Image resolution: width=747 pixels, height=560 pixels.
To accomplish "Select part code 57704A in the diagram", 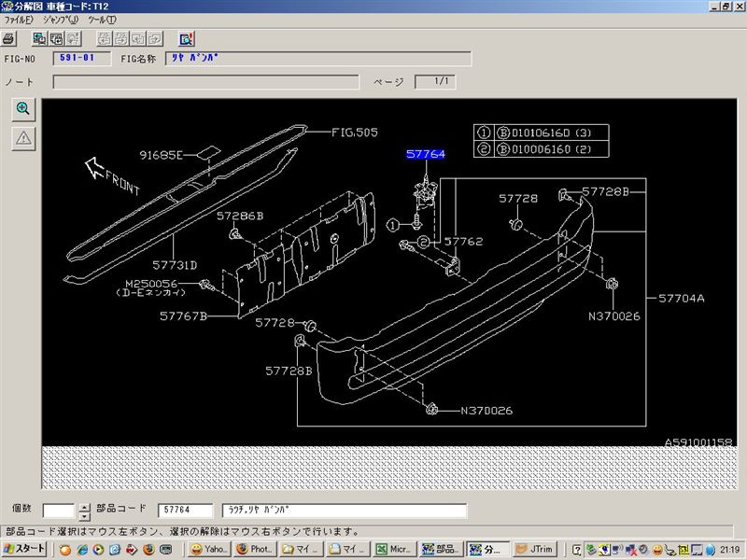I will pyautogui.click(x=682, y=299).
